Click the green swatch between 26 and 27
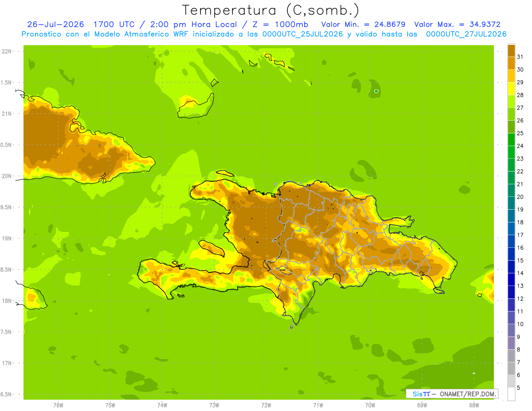This screenshot has height=411, width=532. coord(511,114)
